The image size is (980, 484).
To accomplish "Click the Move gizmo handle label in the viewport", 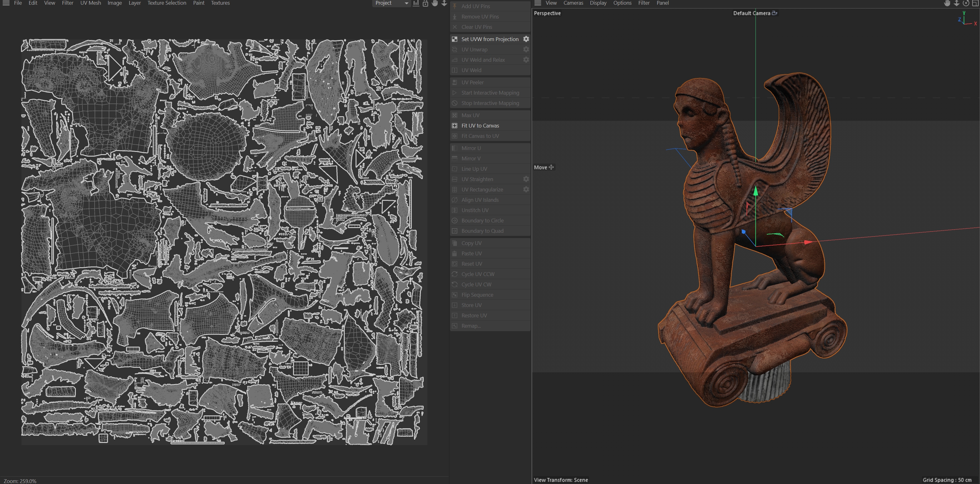I will pos(544,167).
